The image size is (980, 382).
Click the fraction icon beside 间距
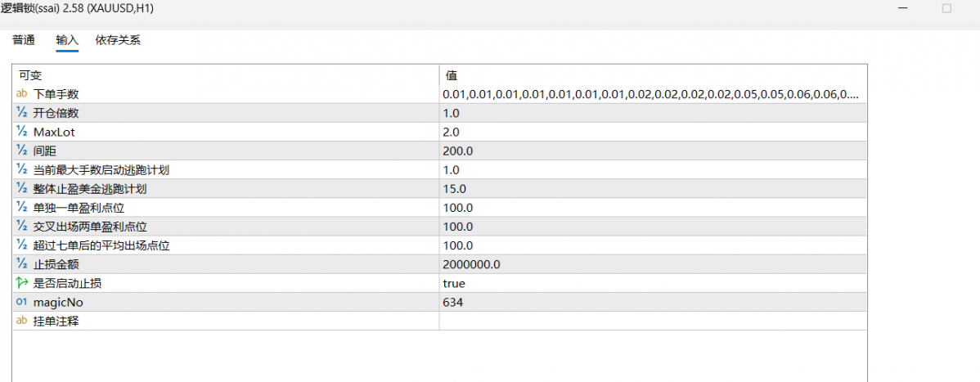click(x=21, y=151)
